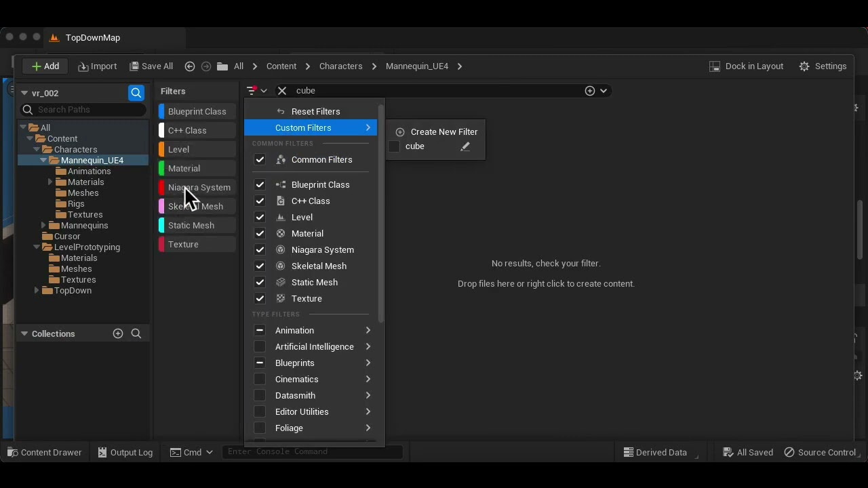
Task: Click the Collections search magnifier icon
Action: (136, 333)
